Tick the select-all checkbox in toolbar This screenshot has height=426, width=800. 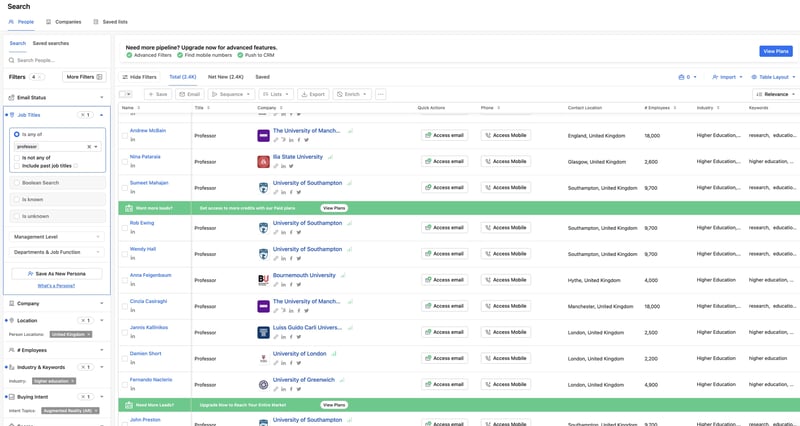[x=122, y=94]
